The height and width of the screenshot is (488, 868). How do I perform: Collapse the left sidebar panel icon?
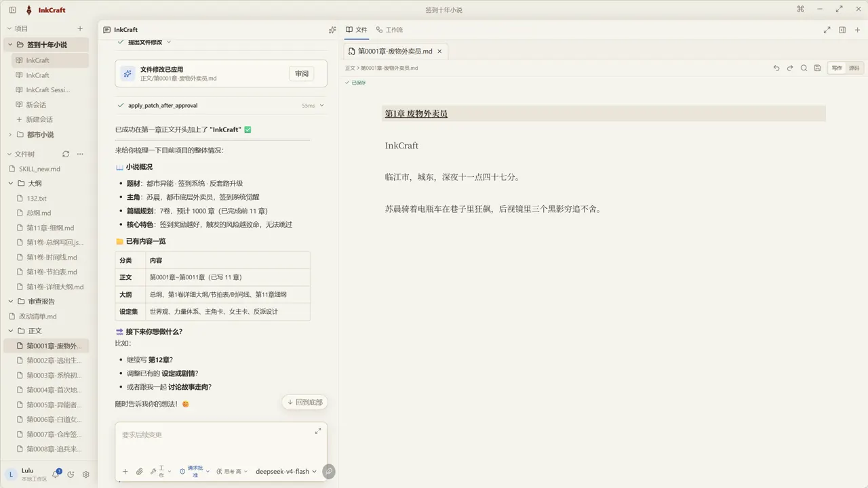click(12, 10)
